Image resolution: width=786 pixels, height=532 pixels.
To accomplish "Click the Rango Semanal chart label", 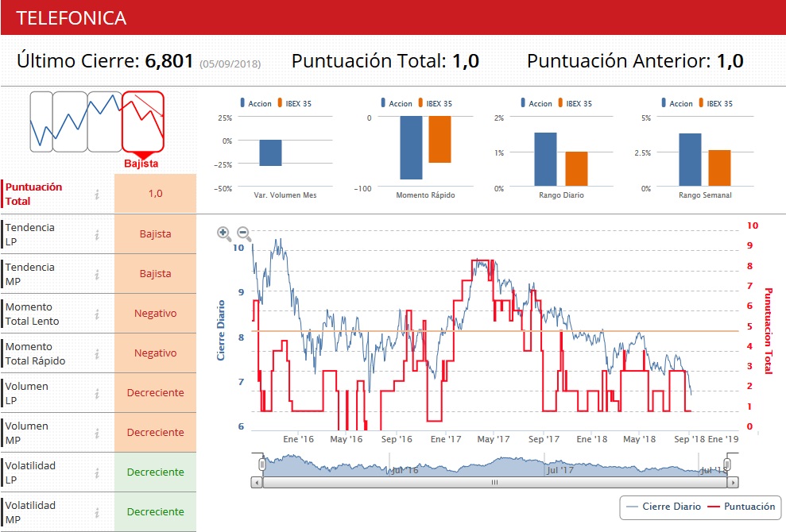I will tap(705, 195).
